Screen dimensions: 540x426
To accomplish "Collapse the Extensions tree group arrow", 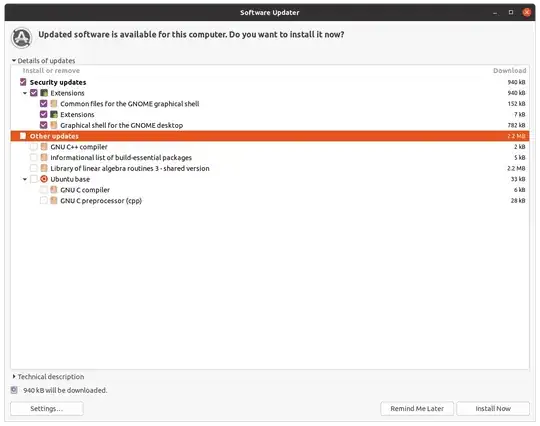I will click(x=25, y=93).
